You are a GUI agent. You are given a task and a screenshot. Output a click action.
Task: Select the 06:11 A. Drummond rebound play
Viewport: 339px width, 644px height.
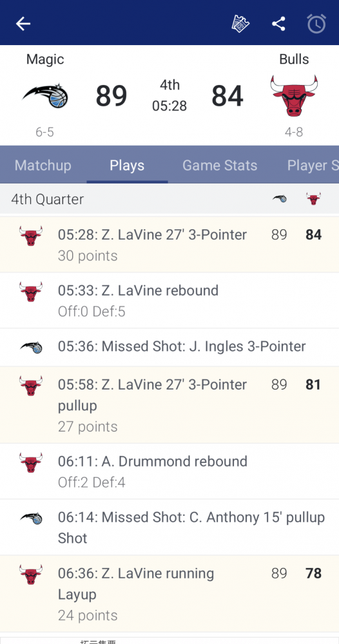pos(169,471)
